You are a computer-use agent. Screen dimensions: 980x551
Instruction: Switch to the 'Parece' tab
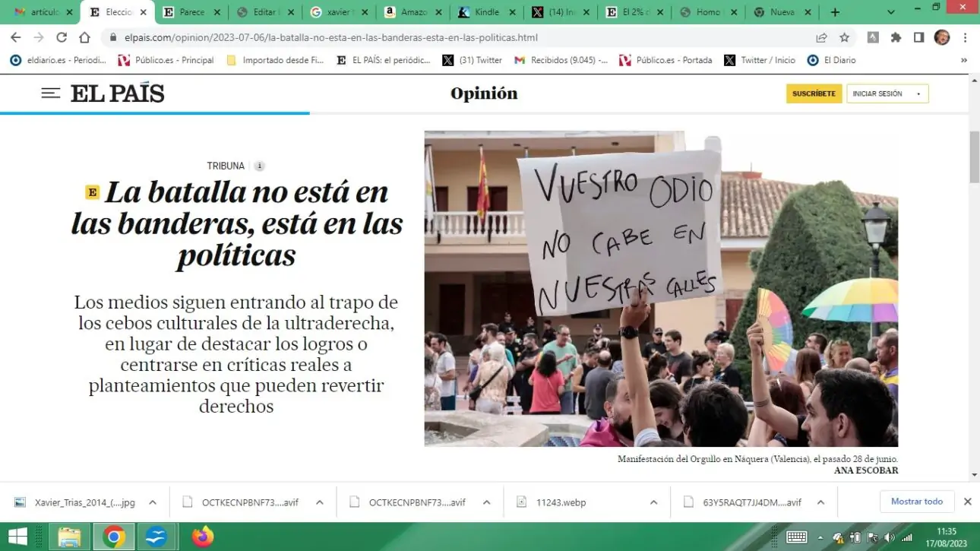(190, 12)
